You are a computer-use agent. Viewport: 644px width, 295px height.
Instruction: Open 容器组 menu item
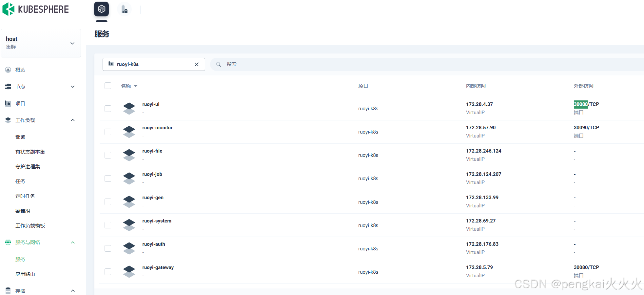(x=23, y=211)
